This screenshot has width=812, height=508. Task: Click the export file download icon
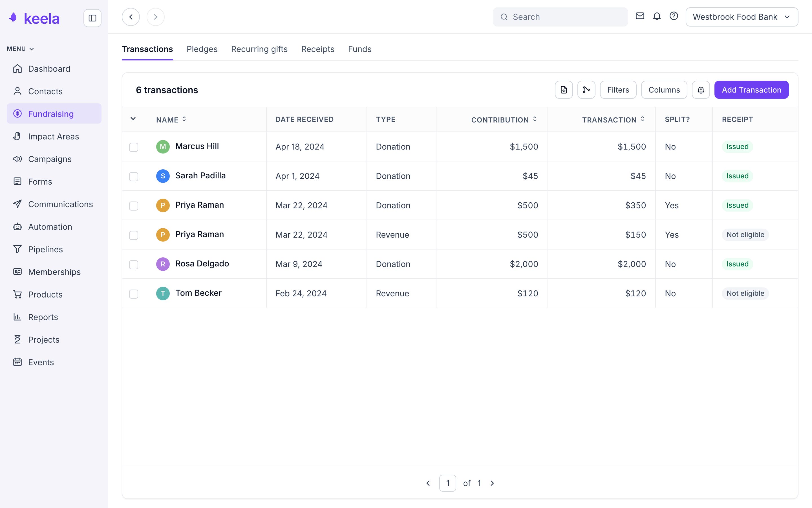pyautogui.click(x=564, y=90)
